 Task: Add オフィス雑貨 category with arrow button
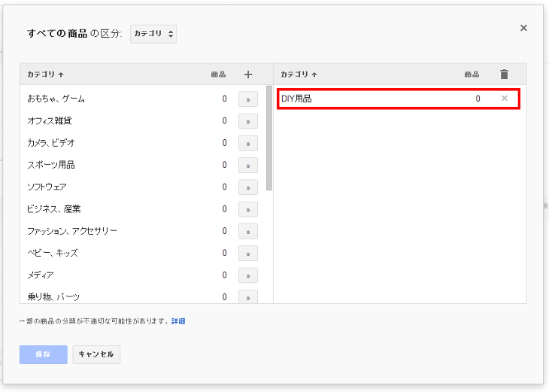coord(247,121)
